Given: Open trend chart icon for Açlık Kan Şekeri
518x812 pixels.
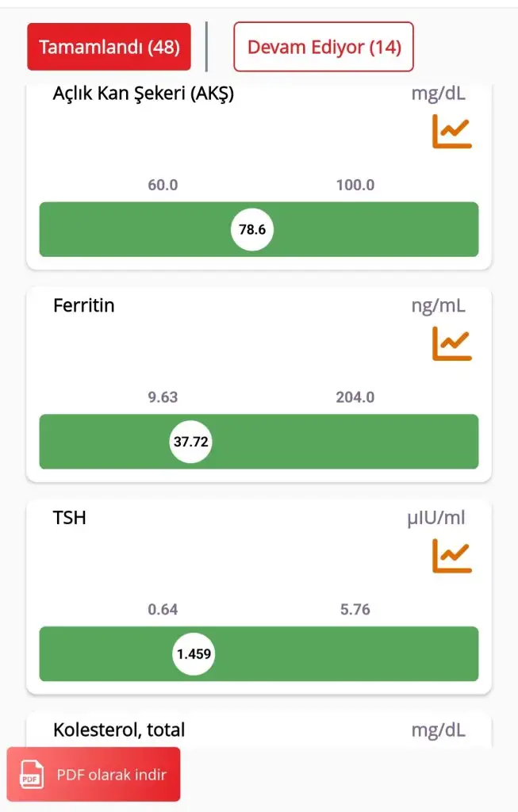Looking at the screenshot, I should [x=451, y=132].
